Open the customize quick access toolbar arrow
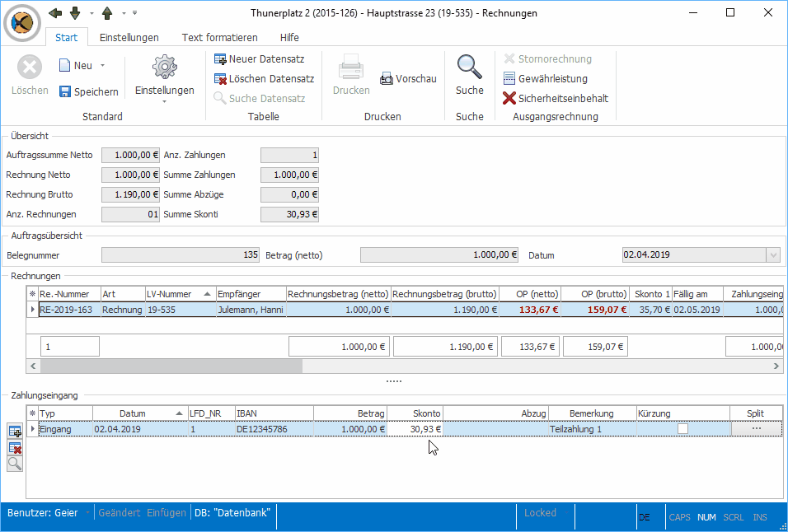The image size is (788, 532). pos(134,13)
